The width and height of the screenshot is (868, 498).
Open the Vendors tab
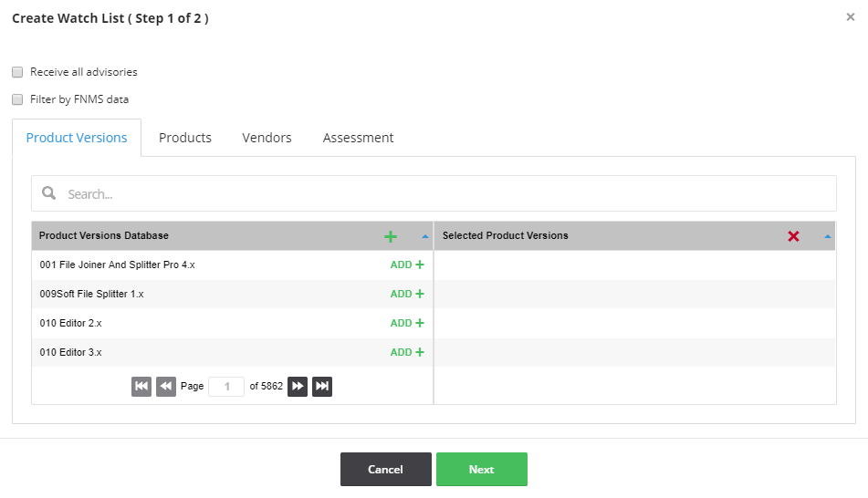point(267,138)
